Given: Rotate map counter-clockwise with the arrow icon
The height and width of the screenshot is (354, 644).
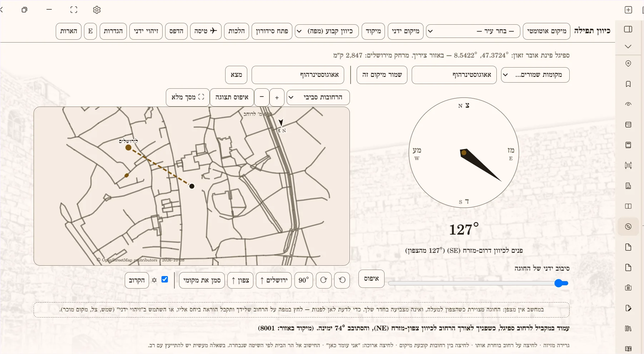Looking at the screenshot, I should pyautogui.click(x=342, y=280).
